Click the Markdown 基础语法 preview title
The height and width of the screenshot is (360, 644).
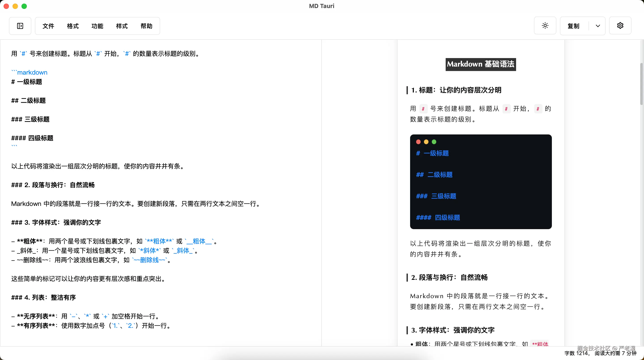pyautogui.click(x=481, y=64)
